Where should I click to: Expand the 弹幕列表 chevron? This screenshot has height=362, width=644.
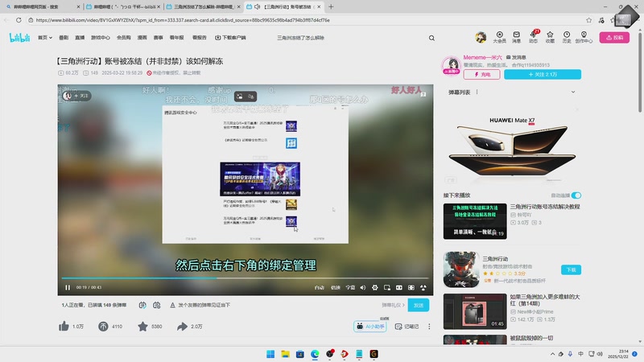[573, 92]
